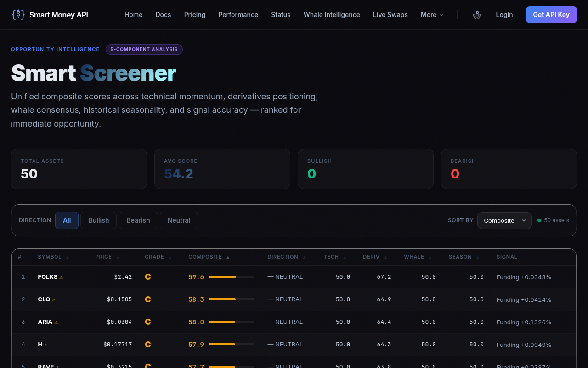Filter assets by Neutral direction
The image size is (588, 368).
coord(179,220)
